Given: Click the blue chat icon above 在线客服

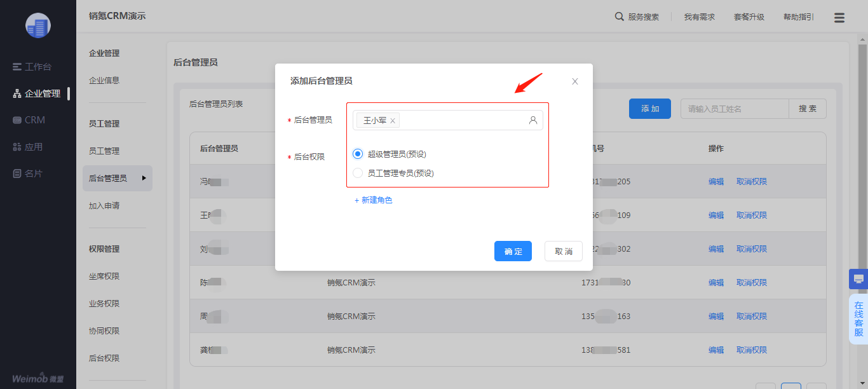Looking at the screenshot, I should pyautogui.click(x=858, y=279).
